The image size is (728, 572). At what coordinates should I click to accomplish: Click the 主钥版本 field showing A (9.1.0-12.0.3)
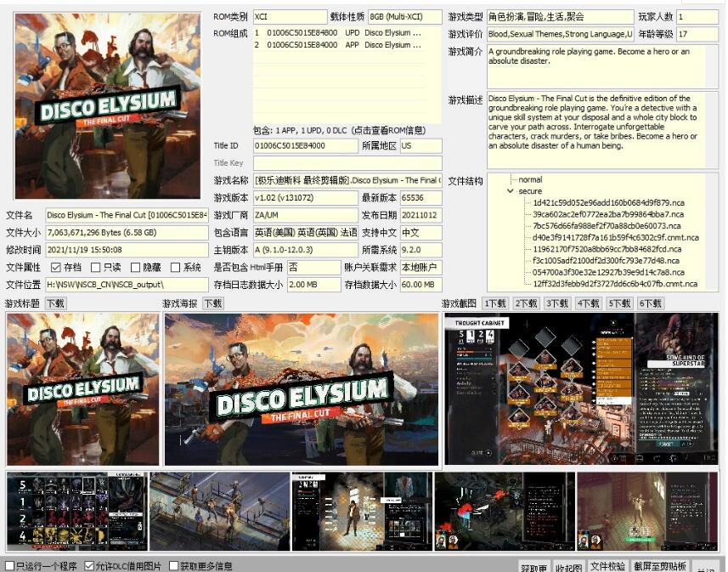tap(306, 250)
